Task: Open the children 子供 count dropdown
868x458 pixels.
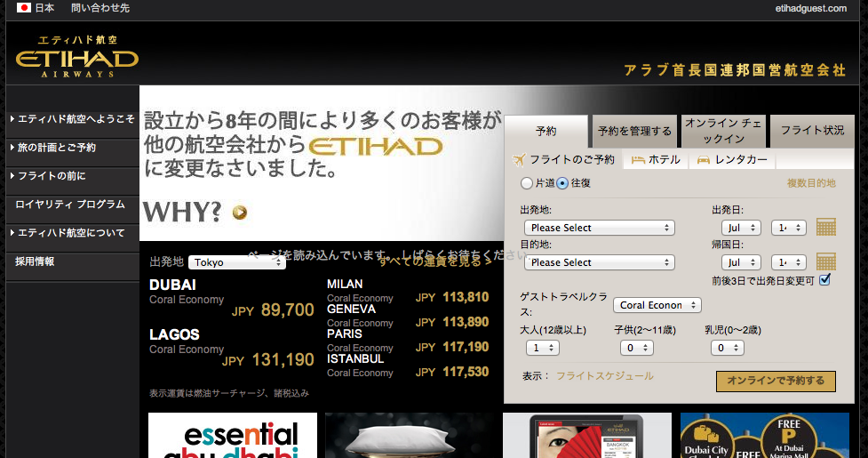Action: [637, 348]
